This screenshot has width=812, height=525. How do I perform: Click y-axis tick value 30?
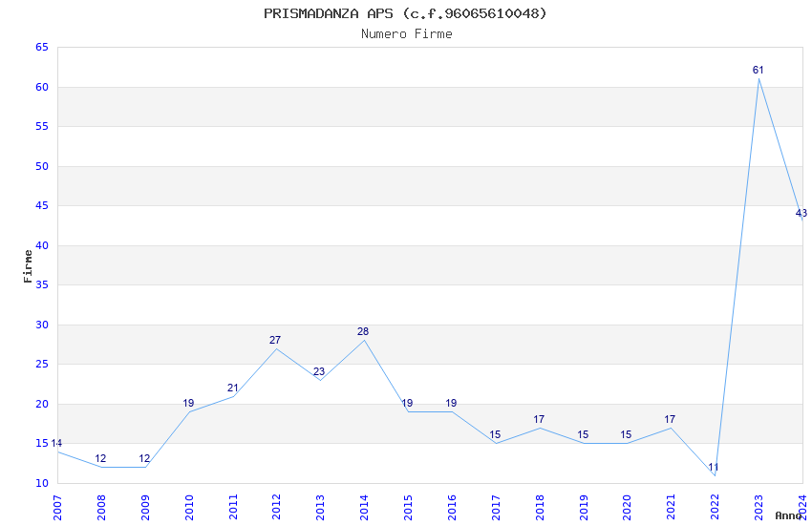pyautogui.click(x=42, y=325)
